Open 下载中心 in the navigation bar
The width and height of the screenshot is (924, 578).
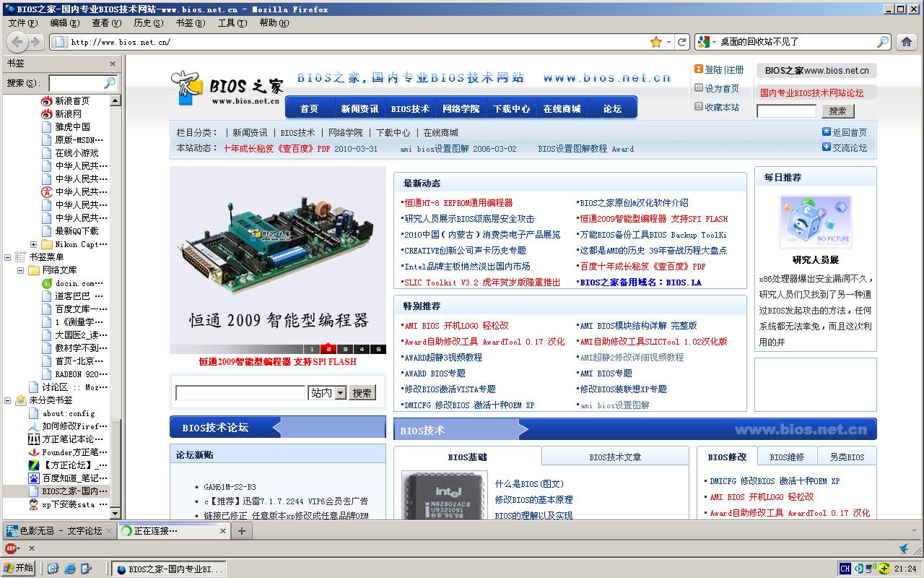click(x=511, y=108)
